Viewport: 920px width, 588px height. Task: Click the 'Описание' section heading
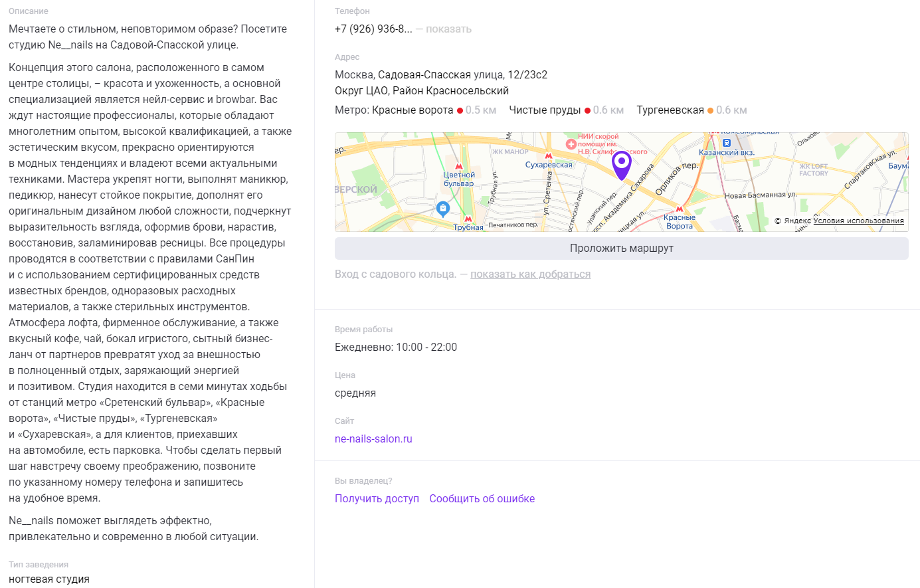(x=29, y=11)
